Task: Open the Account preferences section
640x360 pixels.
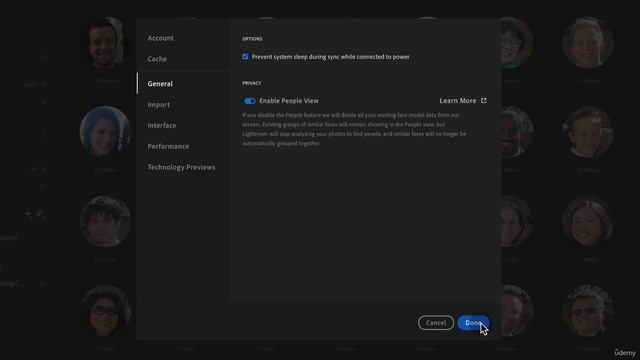Action: pyautogui.click(x=160, y=38)
